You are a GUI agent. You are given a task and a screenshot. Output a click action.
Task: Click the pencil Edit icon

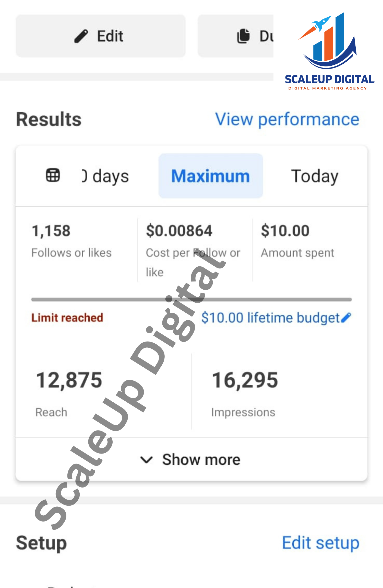pyautogui.click(x=81, y=36)
